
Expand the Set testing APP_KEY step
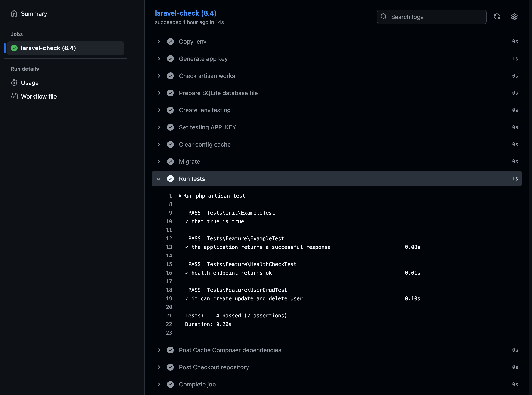(x=159, y=127)
